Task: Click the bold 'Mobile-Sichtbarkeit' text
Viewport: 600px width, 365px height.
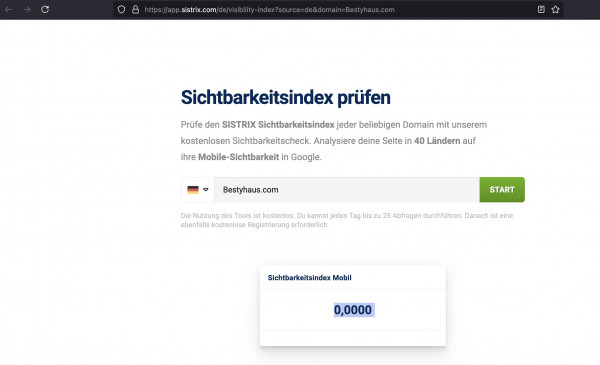Action: (238, 157)
